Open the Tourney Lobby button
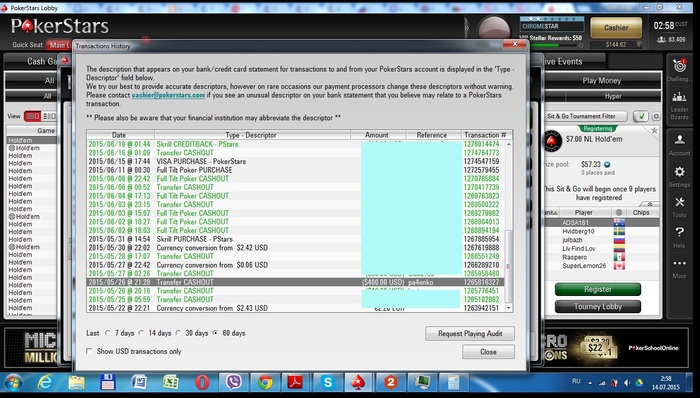Viewport: 700px width, 398px height. 598,307
